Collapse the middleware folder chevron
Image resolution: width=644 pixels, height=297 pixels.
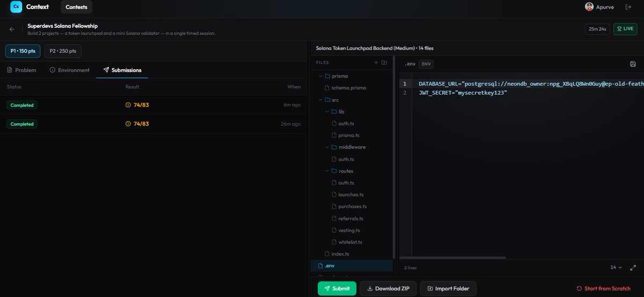click(327, 147)
